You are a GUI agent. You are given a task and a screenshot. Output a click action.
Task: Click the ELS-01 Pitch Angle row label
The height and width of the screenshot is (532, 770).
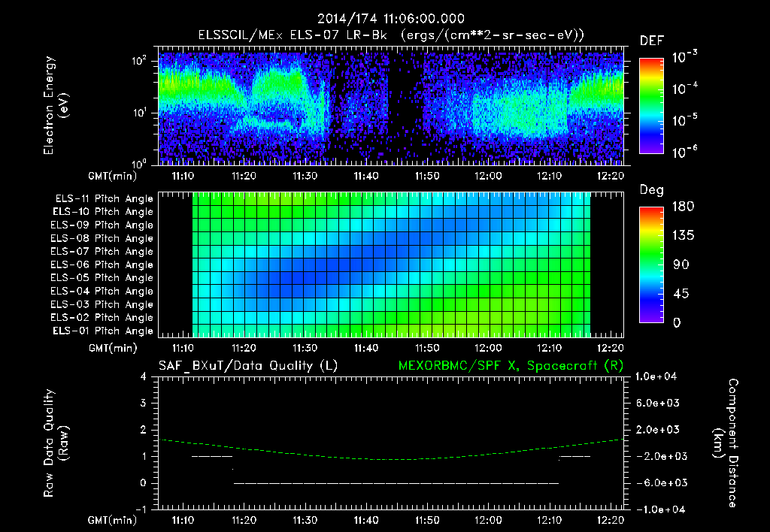pos(103,331)
